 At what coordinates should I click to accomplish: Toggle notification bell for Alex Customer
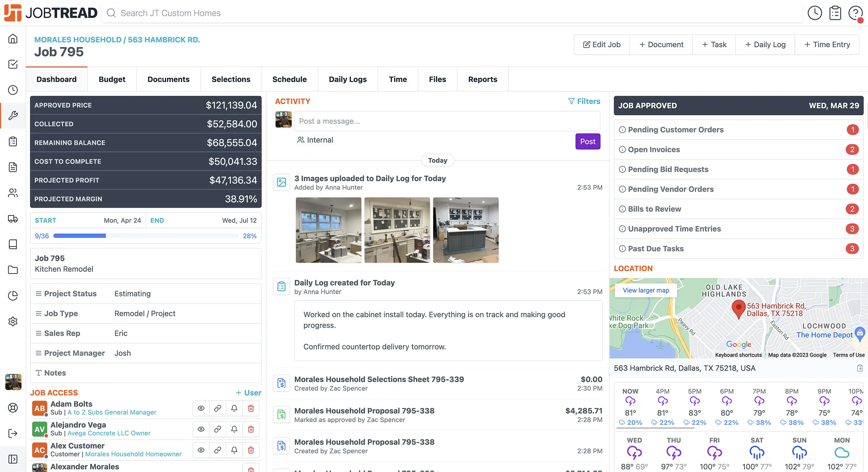click(x=234, y=450)
